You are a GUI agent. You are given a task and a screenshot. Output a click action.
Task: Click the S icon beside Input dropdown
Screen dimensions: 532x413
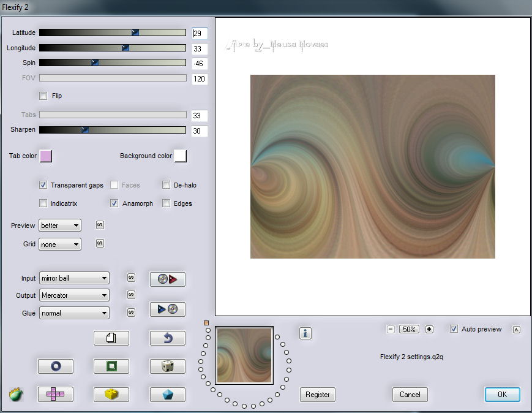pyautogui.click(x=131, y=278)
